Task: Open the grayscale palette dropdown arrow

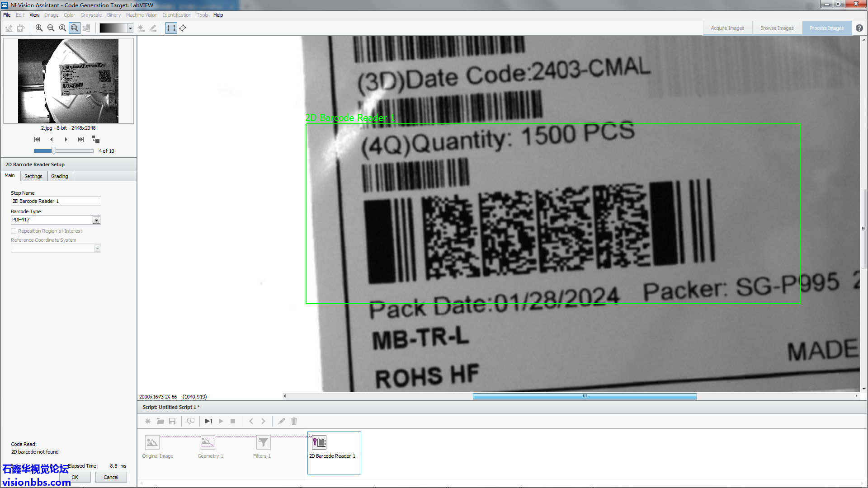Action: coord(130,28)
